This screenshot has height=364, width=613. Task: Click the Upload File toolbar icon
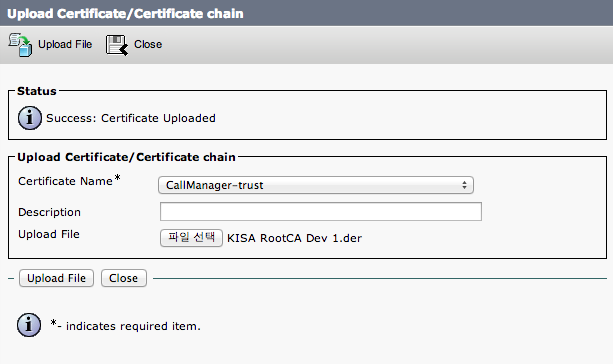coord(20,45)
